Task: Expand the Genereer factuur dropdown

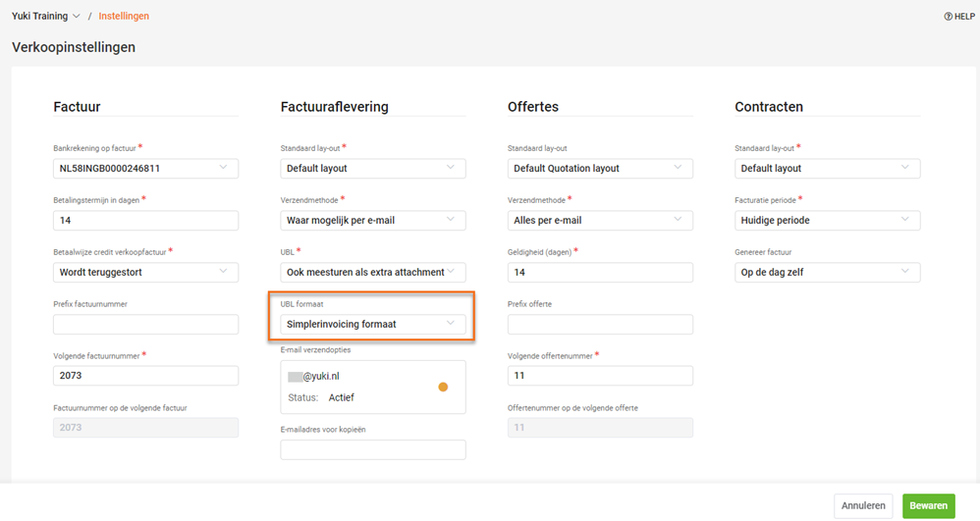Action: tap(827, 272)
